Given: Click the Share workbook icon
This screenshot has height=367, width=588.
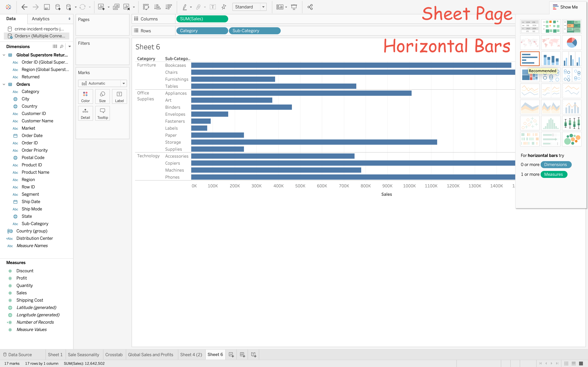Looking at the screenshot, I should tap(310, 7).
